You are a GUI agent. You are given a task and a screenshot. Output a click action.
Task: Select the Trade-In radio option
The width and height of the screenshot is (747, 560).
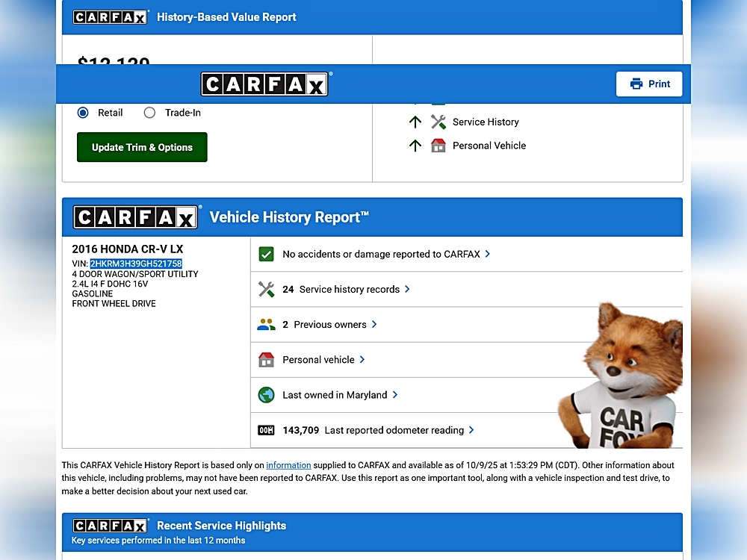[x=149, y=113]
